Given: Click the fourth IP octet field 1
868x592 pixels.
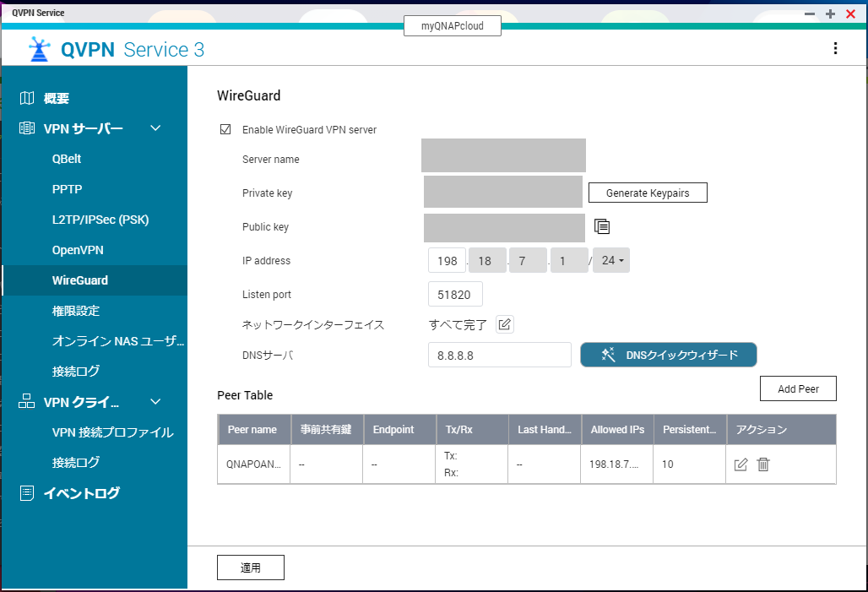Looking at the screenshot, I should (x=569, y=260).
